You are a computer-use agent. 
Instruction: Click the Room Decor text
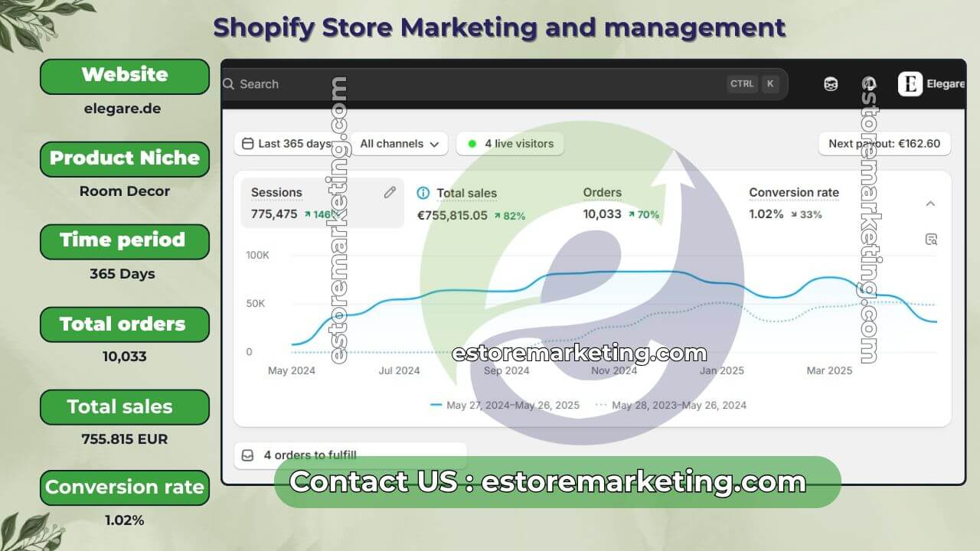click(x=125, y=191)
